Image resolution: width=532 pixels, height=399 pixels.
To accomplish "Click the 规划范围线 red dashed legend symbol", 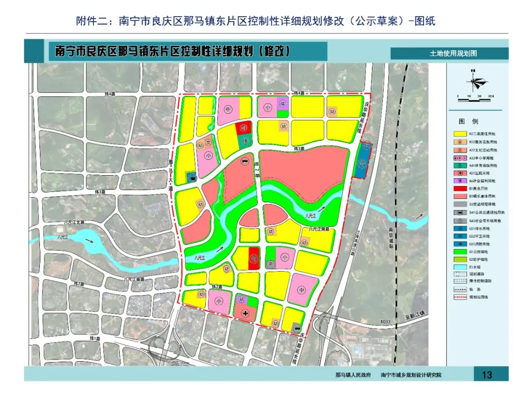I will click(460, 297).
